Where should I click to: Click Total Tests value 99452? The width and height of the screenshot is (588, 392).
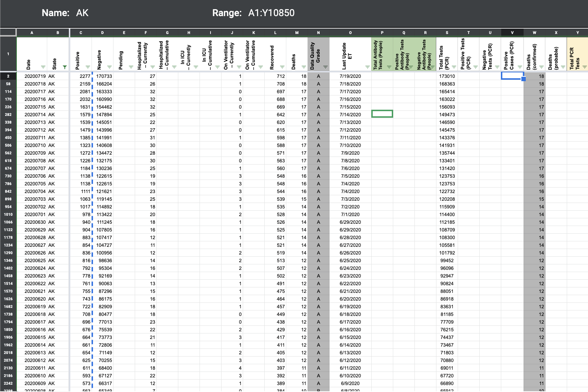coord(447,260)
